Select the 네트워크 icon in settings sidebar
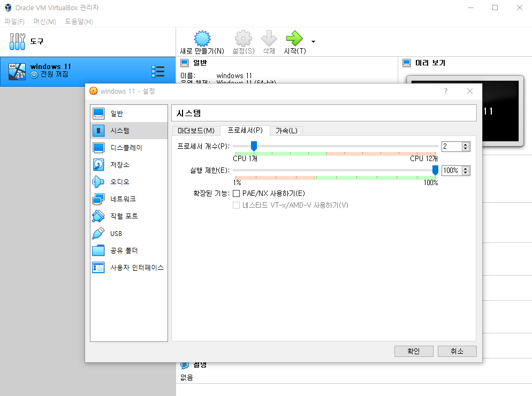 point(100,199)
